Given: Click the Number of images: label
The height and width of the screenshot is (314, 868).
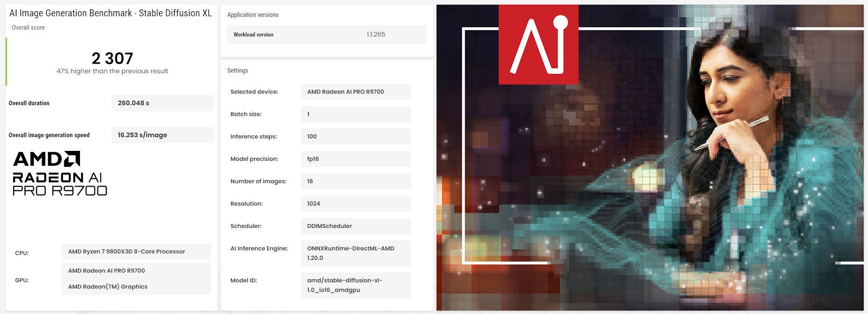Looking at the screenshot, I should [x=258, y=181].
